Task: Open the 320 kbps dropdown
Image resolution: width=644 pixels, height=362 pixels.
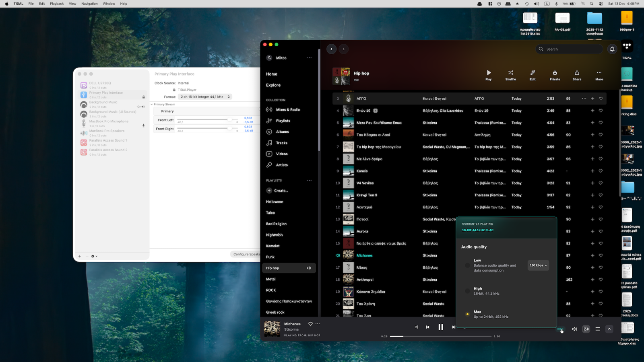Action: [538, 265]
